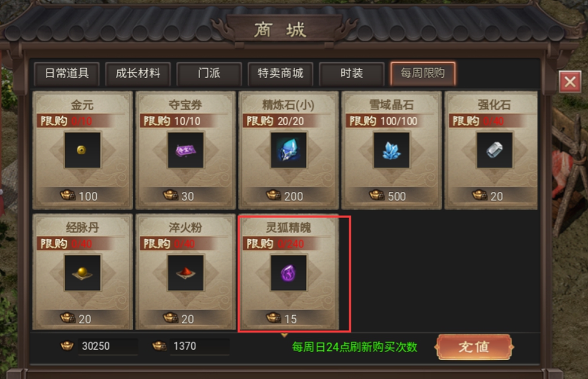Choose the 灵狐精魄 purple spirit icon
The width and height of the screenshot is (588, 379).
pos(289,273)
